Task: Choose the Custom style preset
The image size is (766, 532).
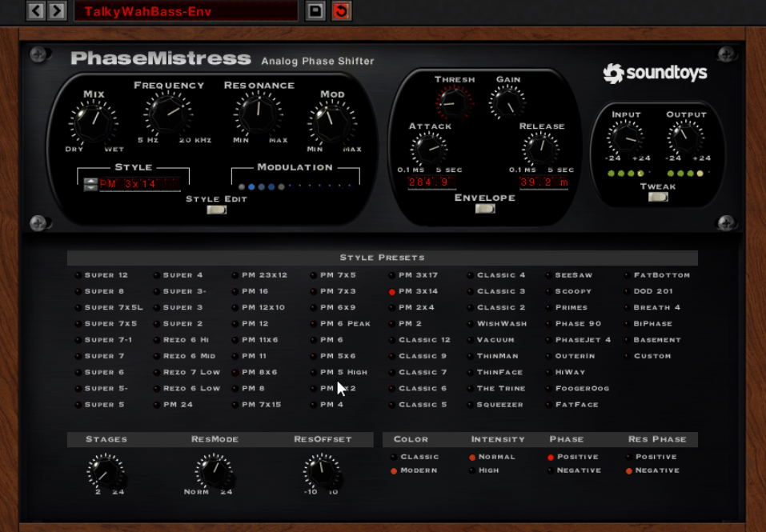Action: (x=648, y=356)
